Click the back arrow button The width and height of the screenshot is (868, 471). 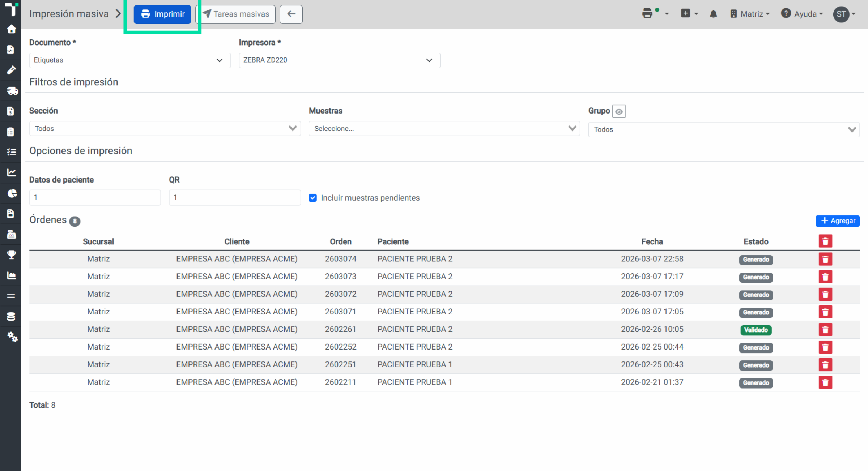291,14
